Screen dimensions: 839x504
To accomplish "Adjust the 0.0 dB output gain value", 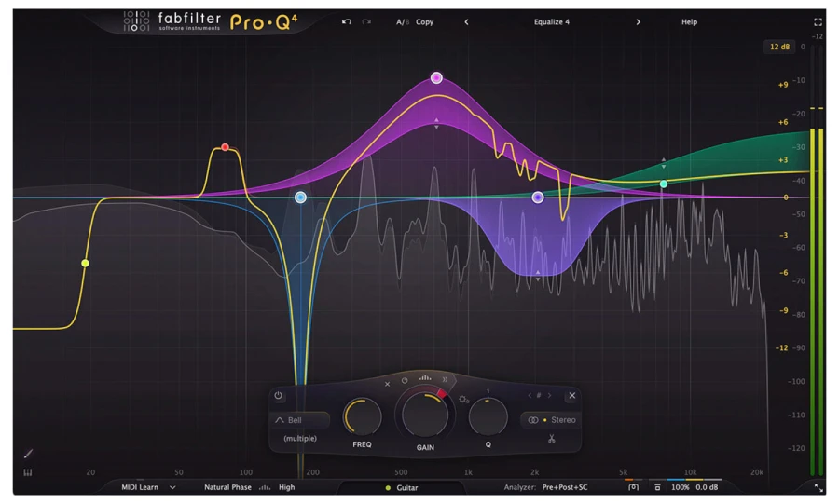I will [x=707, y=487].
